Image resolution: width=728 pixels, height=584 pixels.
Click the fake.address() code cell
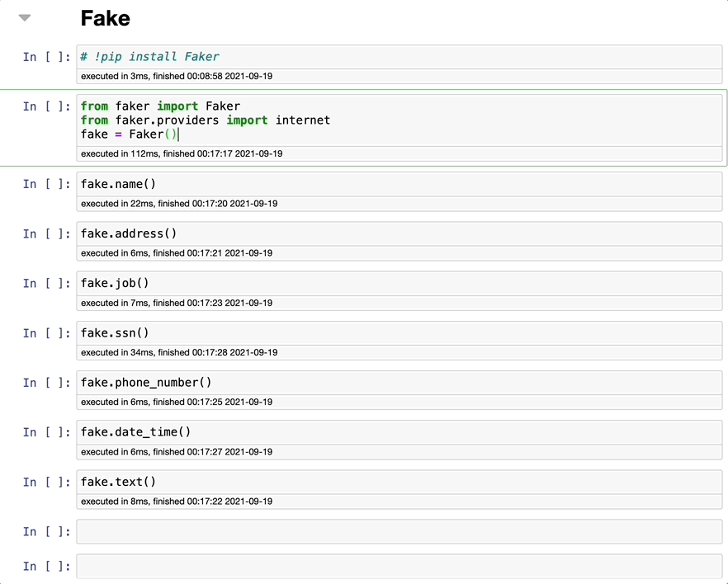tap(399, 233)
